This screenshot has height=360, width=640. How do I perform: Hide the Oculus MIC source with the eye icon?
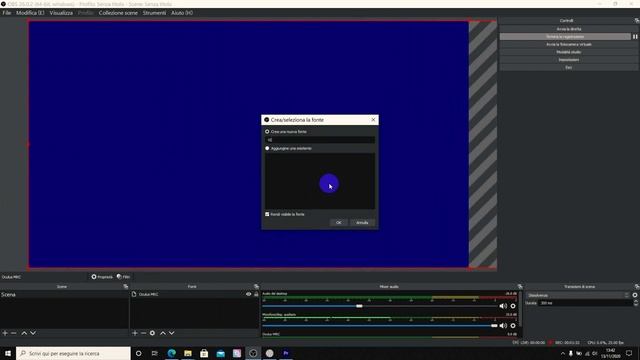click(x=249, y=294)
